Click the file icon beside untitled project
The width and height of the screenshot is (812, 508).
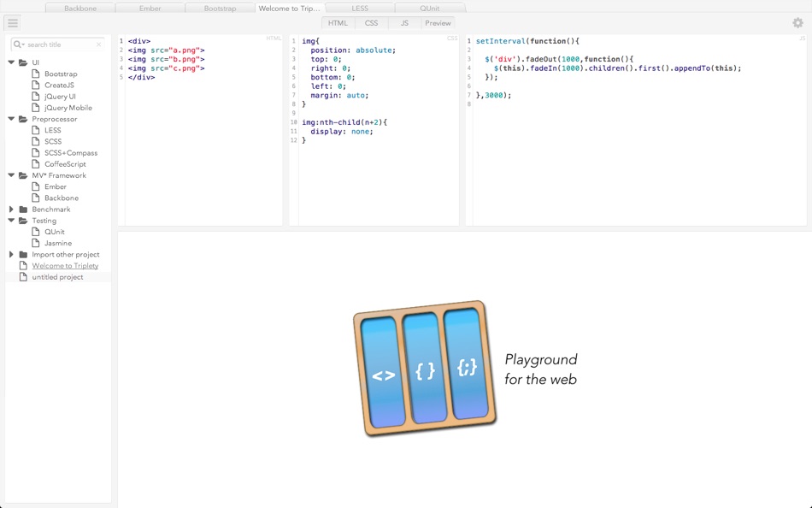[x=23, y=277]
